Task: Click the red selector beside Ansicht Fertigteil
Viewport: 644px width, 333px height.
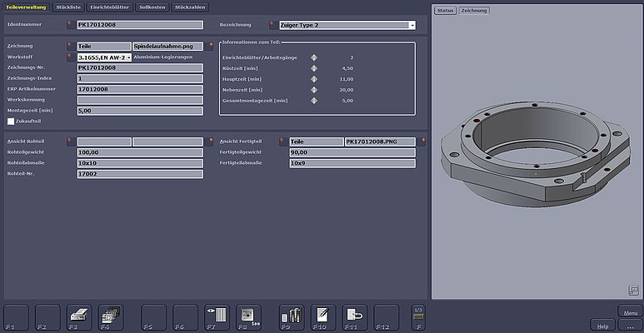Action: 282,142
